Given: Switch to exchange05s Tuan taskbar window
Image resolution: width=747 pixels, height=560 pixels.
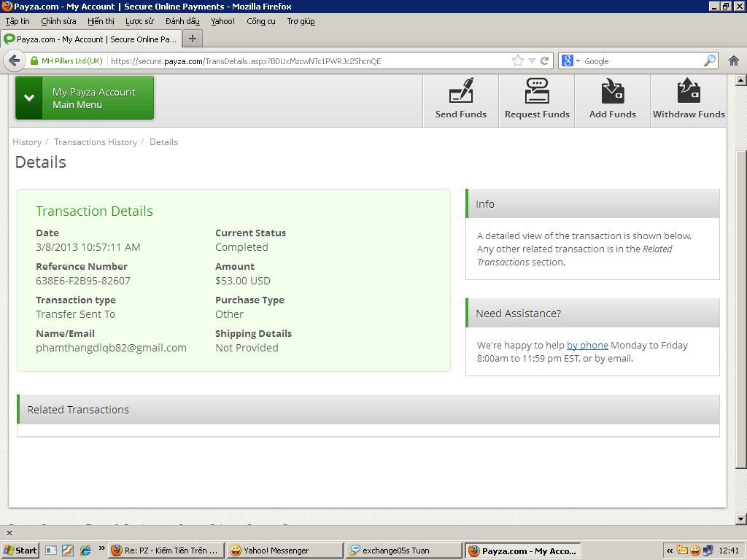Looking at the screenshot, I should (x=403, y=551).
